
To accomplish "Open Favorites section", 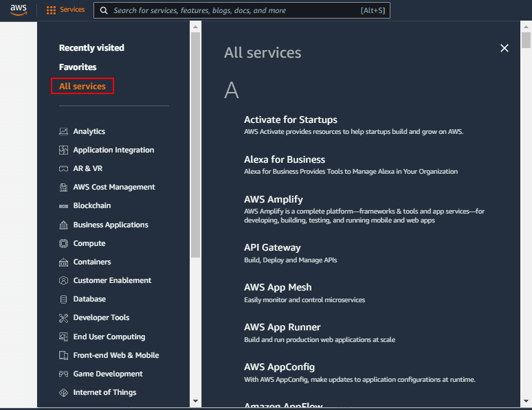I will click(x=78, y=67).
